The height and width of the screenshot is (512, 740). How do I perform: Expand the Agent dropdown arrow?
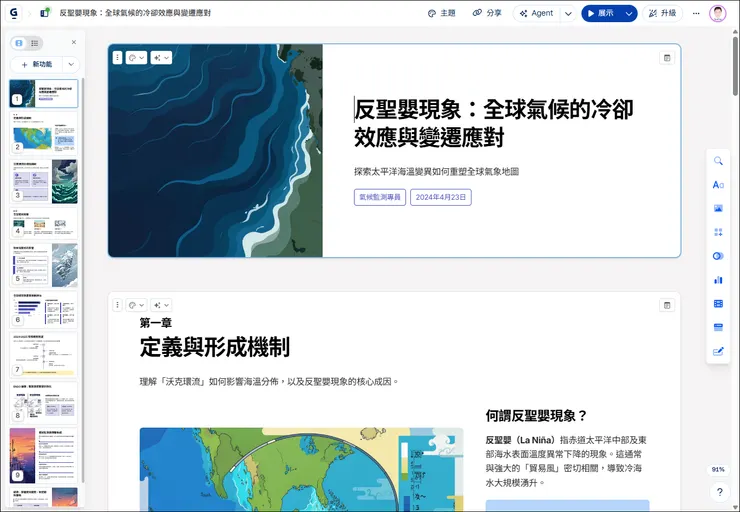568,13
